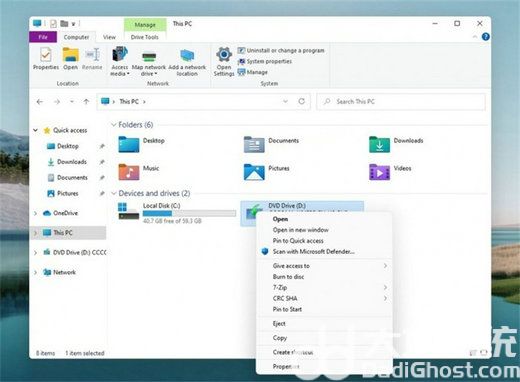
Task: Click the quick access toolbar new folder icon
Action: coord(64,24)
